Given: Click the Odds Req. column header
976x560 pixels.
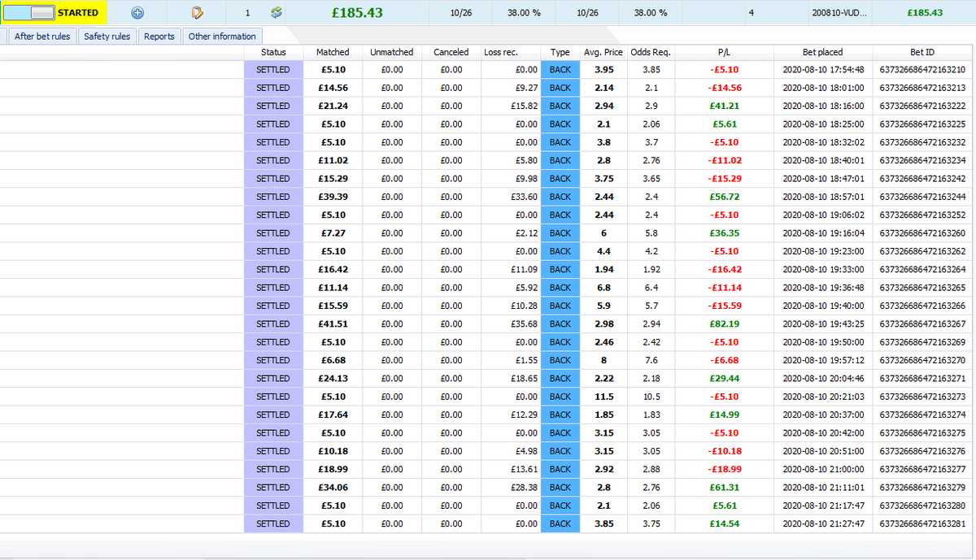Looking at the screenshot, I should [651, 52].
